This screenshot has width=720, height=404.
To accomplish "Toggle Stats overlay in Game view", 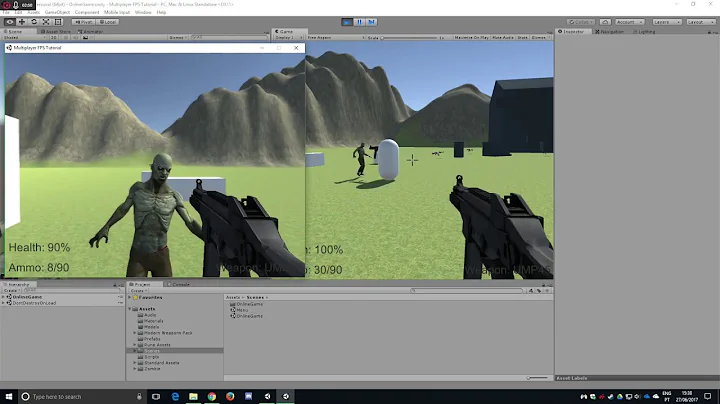I will [x=523, y=38].
